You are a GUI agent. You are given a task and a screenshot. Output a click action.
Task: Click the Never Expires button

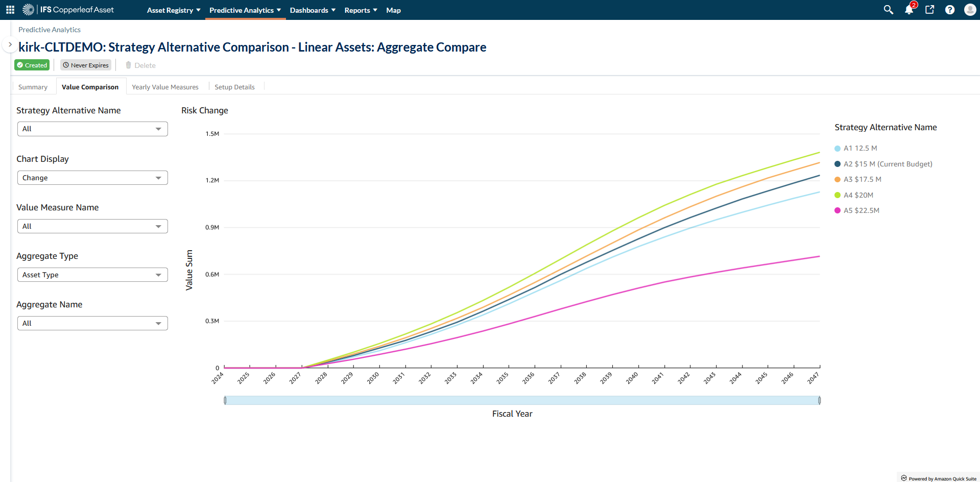point(86,65)
